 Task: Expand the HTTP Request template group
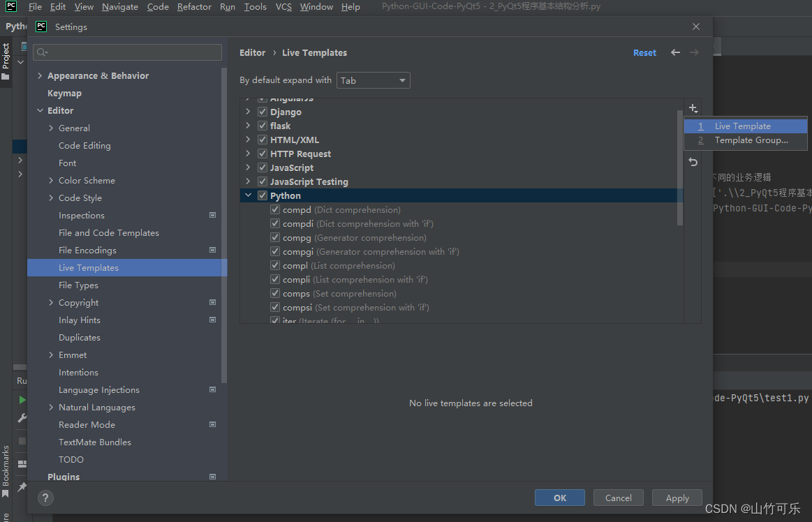coord(248,154)
